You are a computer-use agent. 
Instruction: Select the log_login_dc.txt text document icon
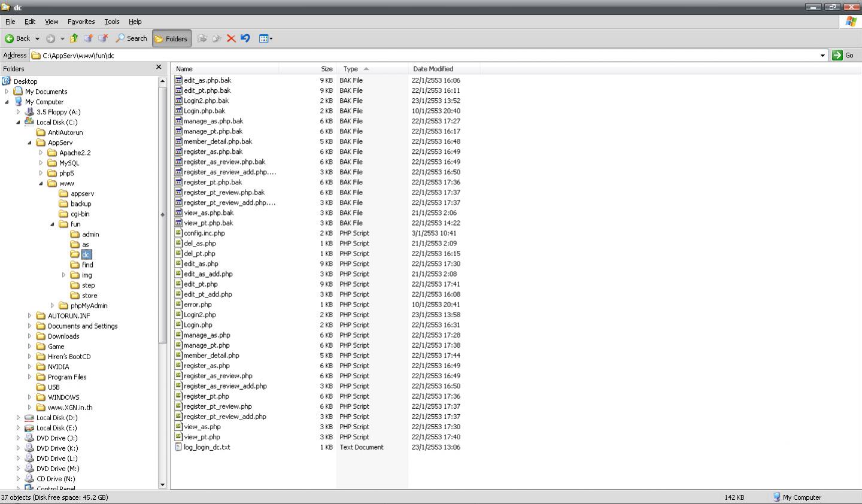pos(178,447)
